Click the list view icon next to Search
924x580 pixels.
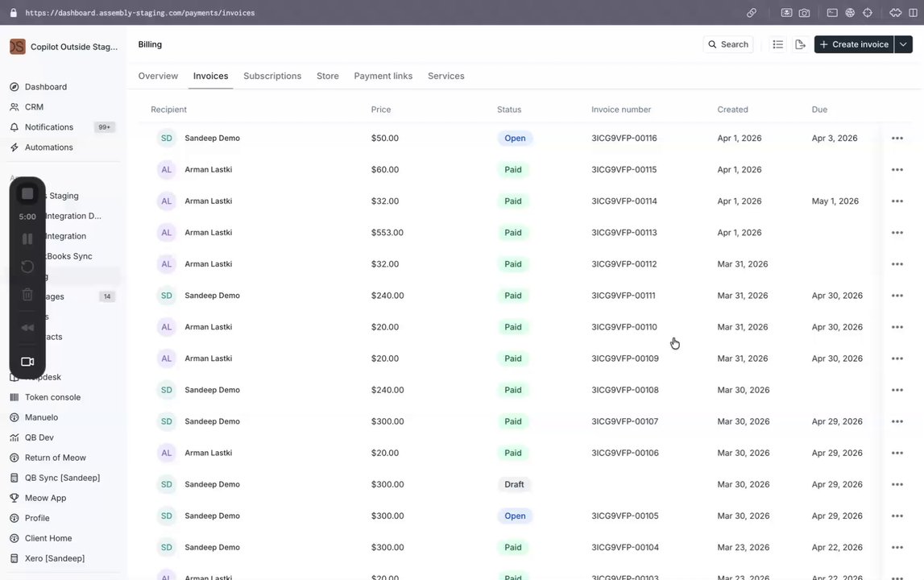click(x=778, y=44)
